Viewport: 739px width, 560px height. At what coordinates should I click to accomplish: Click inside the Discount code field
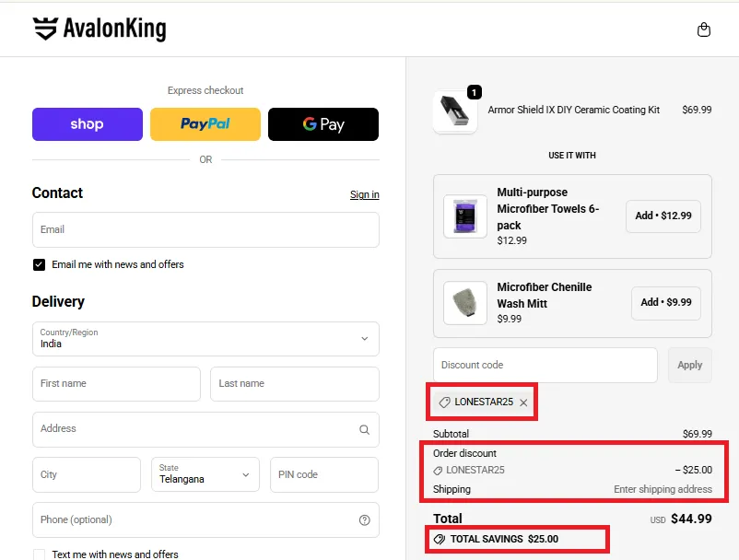click(545, 365)
